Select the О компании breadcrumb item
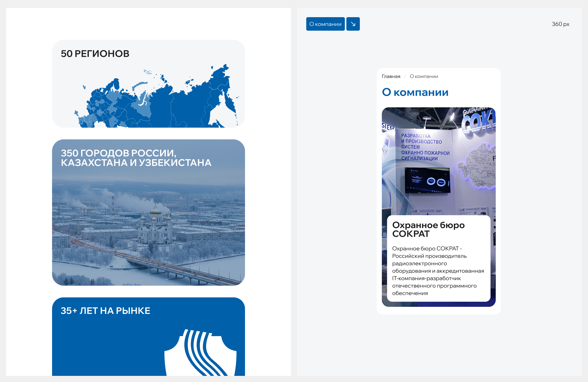This screenshot has height=382, width=588. click(x=424, y=76)
